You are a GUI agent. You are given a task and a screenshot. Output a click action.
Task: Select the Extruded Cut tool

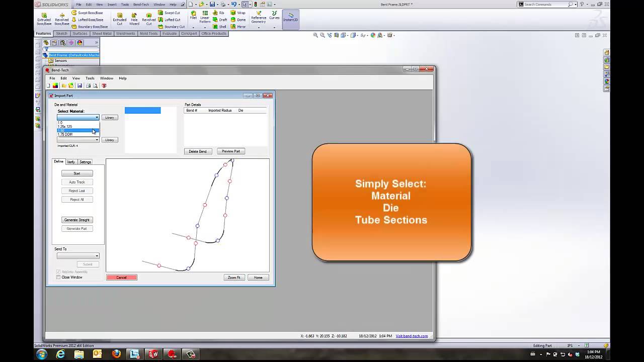tap(120, 19)
